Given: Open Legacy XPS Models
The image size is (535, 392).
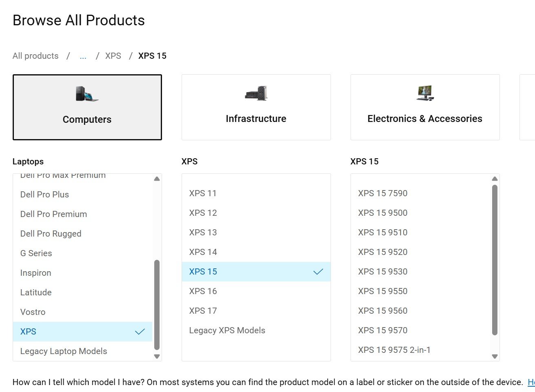Looking at the screenshot, I should 227,330.
